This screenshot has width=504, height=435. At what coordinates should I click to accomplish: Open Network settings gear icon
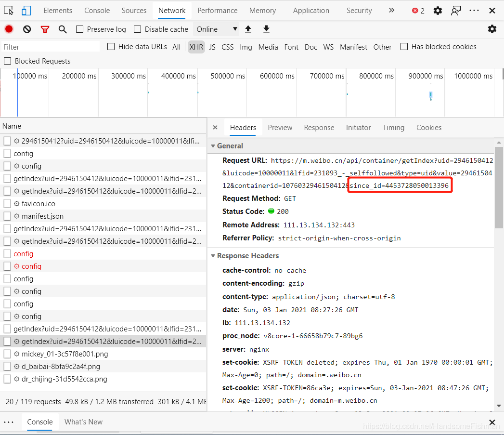coord(492,29)
